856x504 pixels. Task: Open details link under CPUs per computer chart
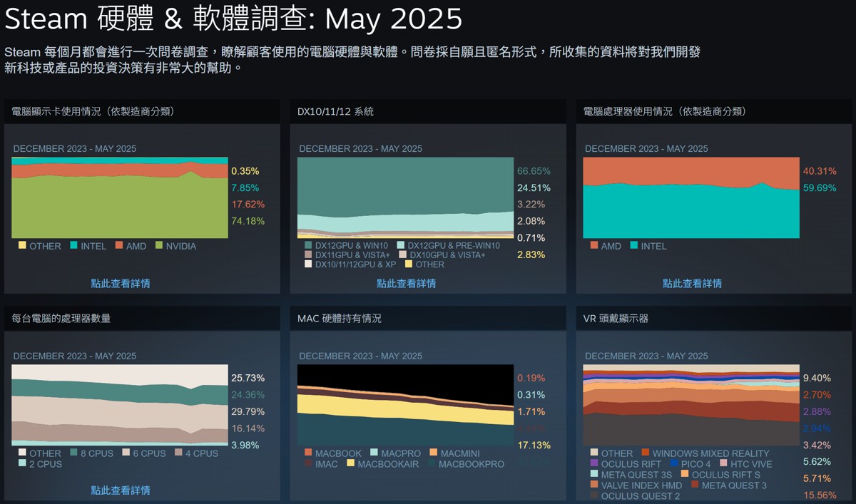tap(121, 490)
